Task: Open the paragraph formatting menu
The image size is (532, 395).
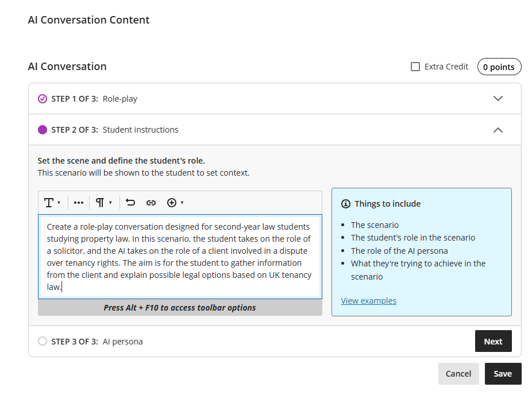Action: (103, 203)
